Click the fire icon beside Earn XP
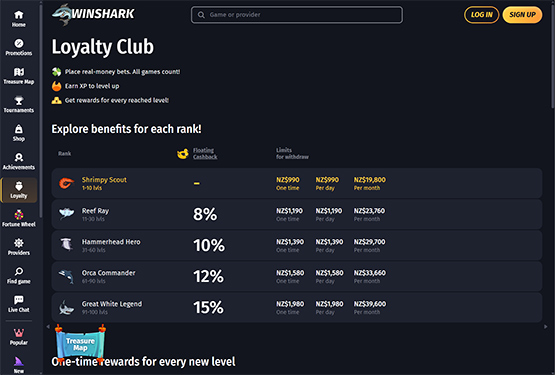 coord(57,86)
